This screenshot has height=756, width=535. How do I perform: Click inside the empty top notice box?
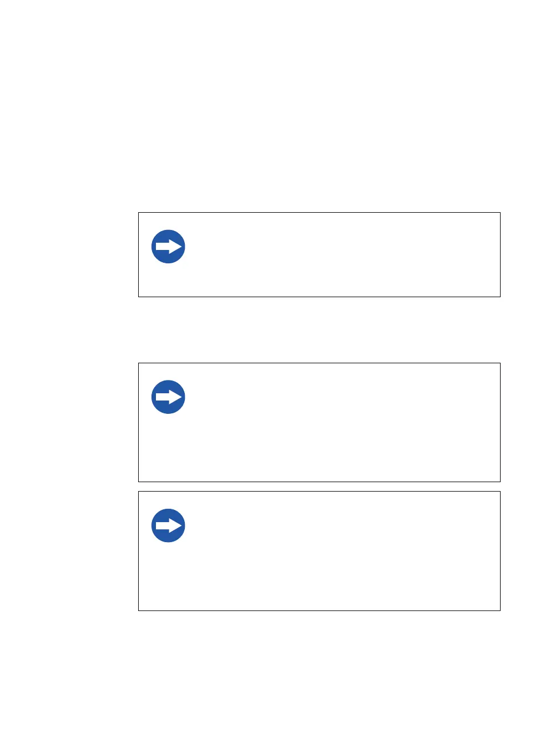(319, 254)
